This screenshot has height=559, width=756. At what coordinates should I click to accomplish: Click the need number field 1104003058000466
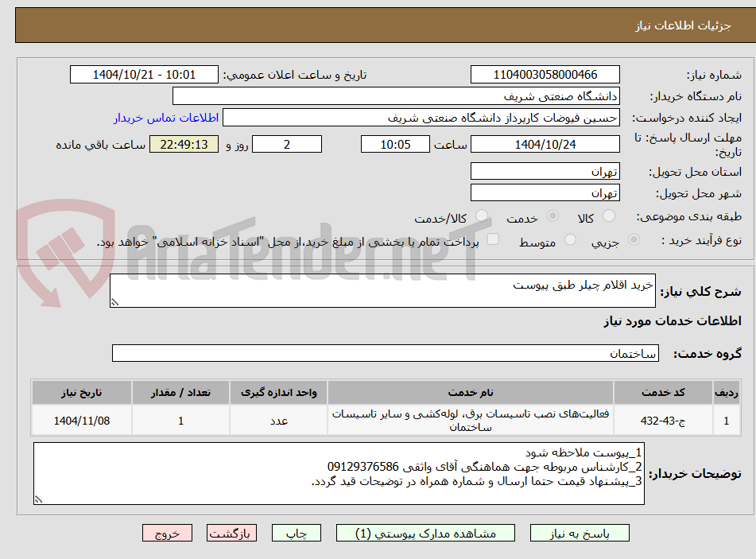[545, 75]
